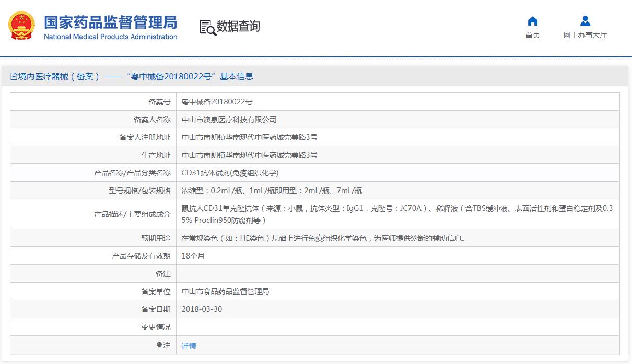Screen dimensions: 632x364
Task: Click the lightbulb icon beside 注
Action: tap(159, 345)
